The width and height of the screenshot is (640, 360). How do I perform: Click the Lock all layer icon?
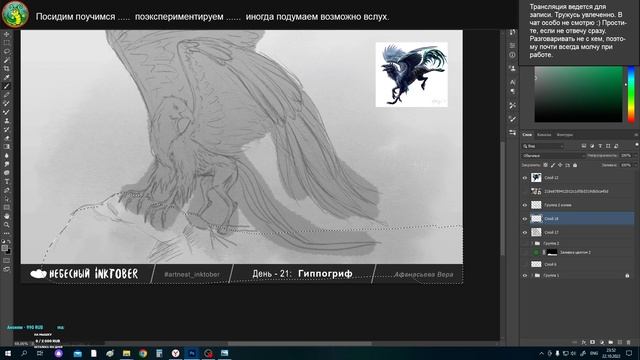click(575, 165)
